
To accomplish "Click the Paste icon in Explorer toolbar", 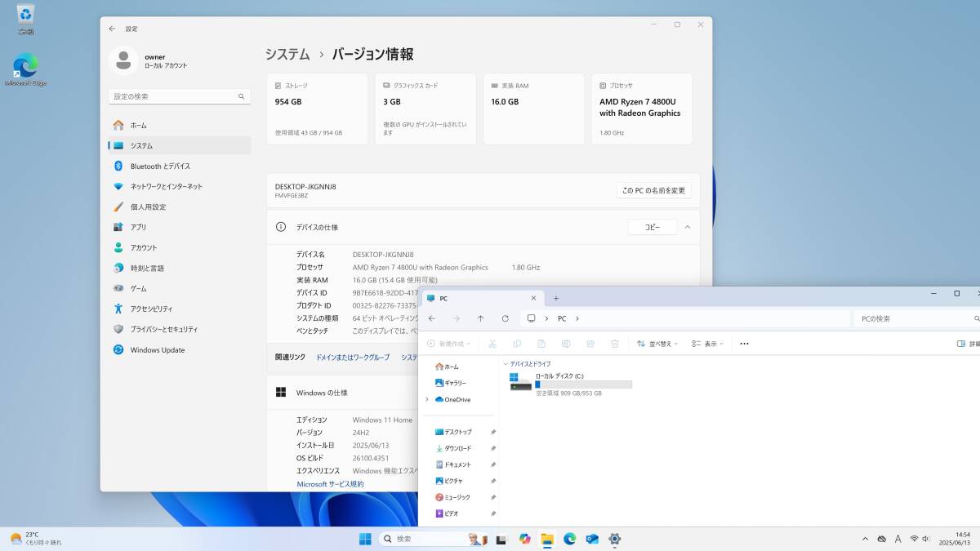I will (x=541, y=343).
